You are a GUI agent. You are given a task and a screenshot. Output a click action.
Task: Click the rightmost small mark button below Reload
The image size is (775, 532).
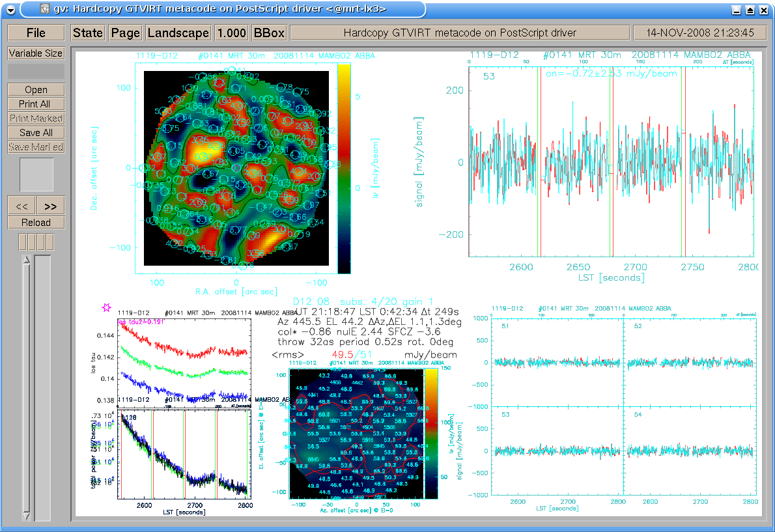click(50, 242)
